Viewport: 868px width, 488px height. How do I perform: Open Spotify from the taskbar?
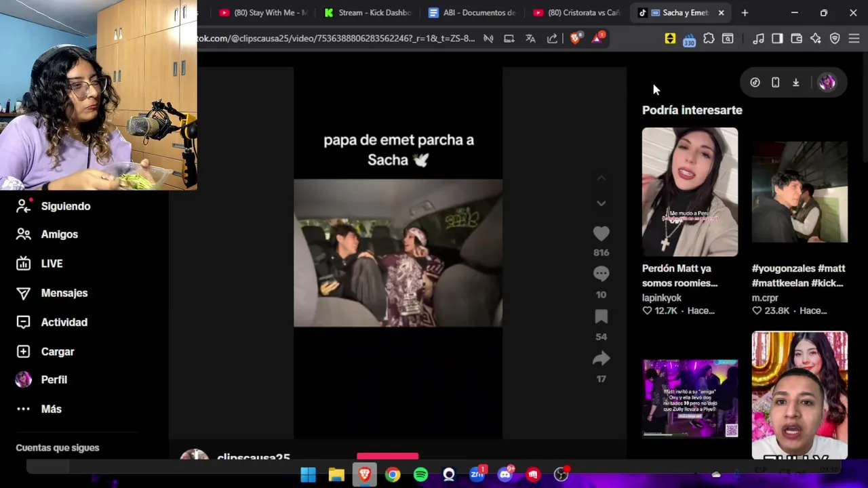(420, 474)
